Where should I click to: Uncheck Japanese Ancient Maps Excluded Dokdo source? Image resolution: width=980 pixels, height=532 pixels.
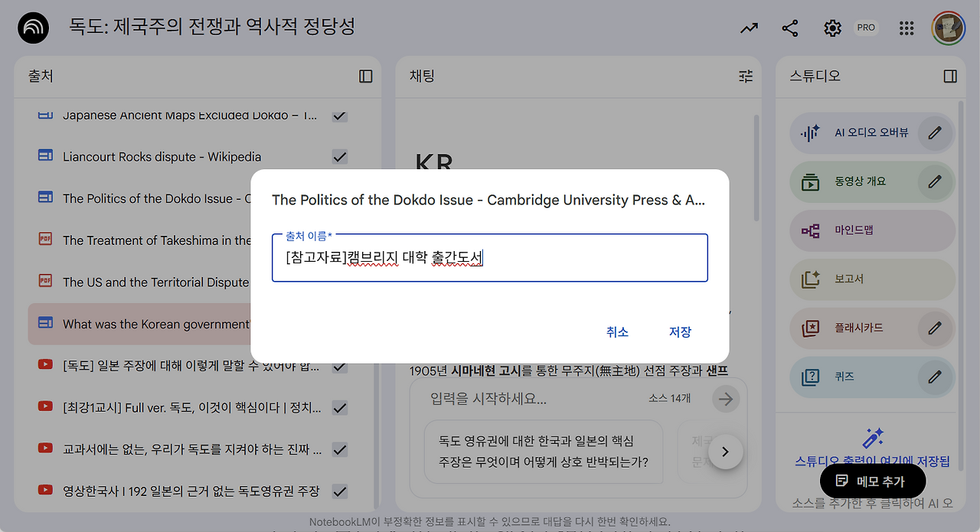point(340,116)
